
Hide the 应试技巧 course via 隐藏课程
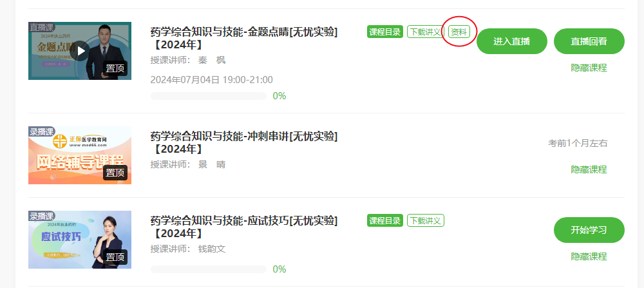tap(589, 257)
